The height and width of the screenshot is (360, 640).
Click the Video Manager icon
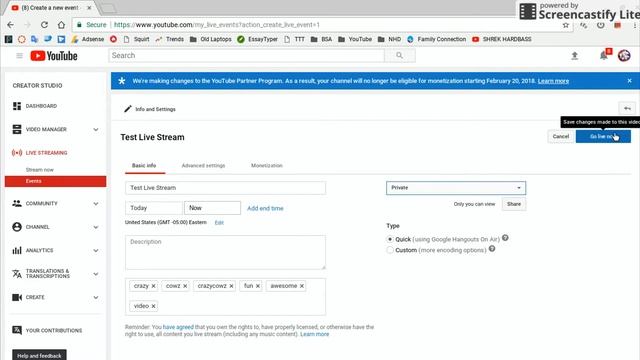pyautogui.click(x=17, y=129)
